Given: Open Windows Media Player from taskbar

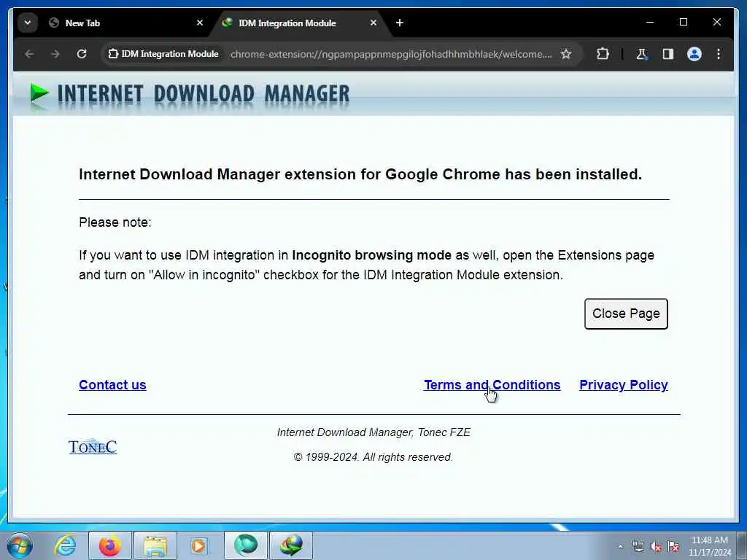Looking at the screenshot, I should tap(198, 545).
